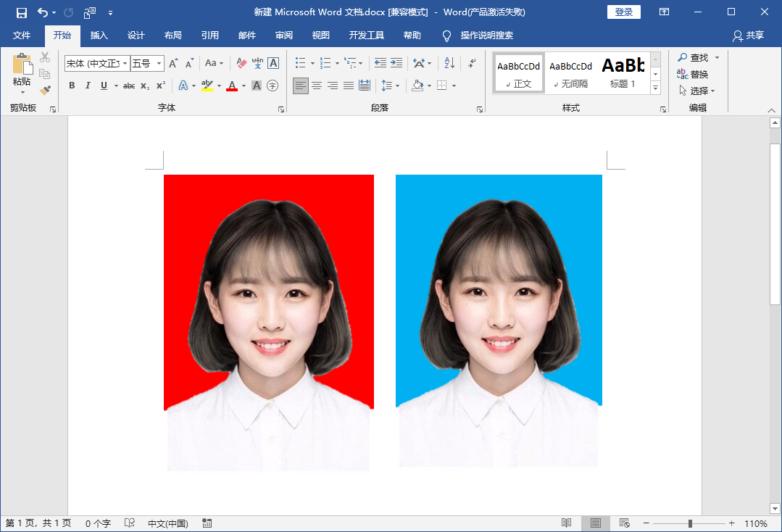
Task: Click the Paste clipboard icon
Action: 22,64
